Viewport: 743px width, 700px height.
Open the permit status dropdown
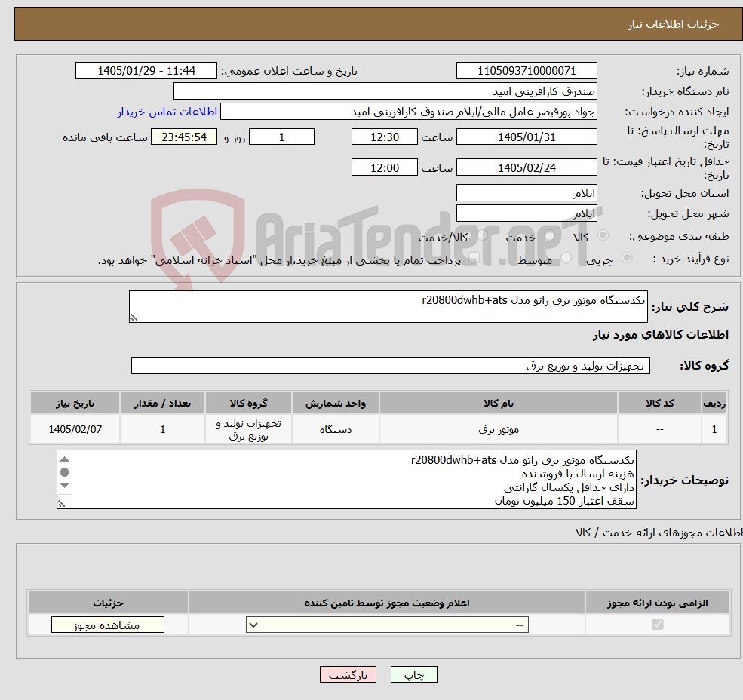coord(387,625)
